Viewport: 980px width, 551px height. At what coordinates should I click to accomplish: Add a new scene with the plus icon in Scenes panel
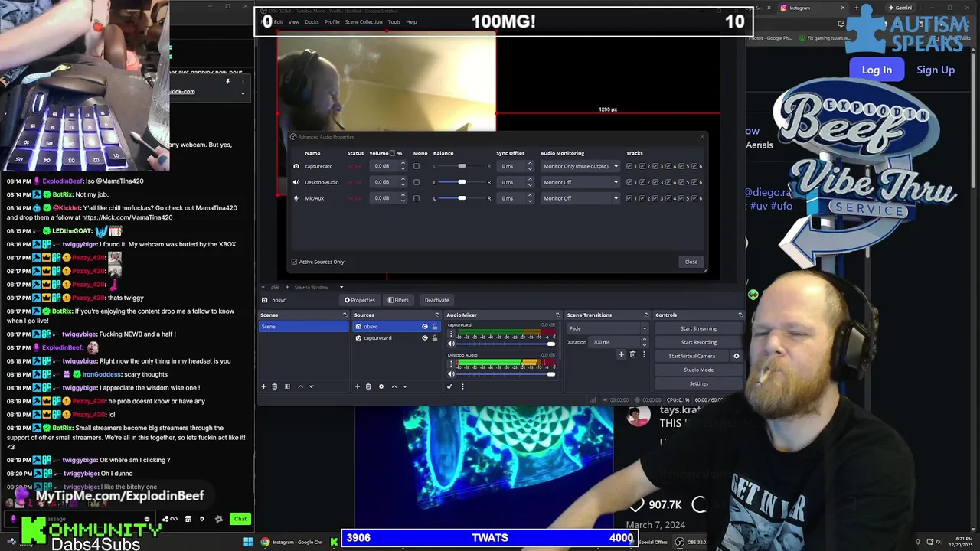(263, 386)
